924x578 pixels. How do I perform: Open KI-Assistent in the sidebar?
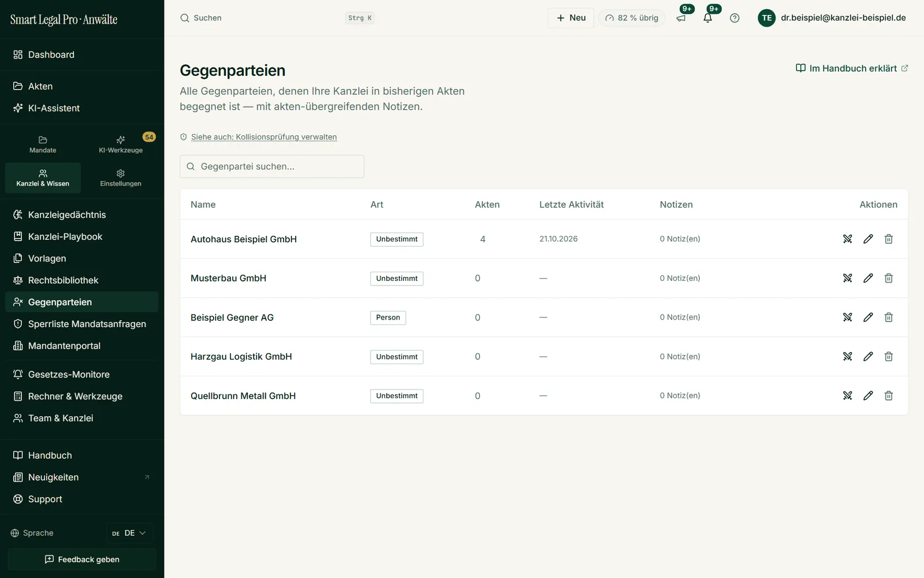click(82, 108)
